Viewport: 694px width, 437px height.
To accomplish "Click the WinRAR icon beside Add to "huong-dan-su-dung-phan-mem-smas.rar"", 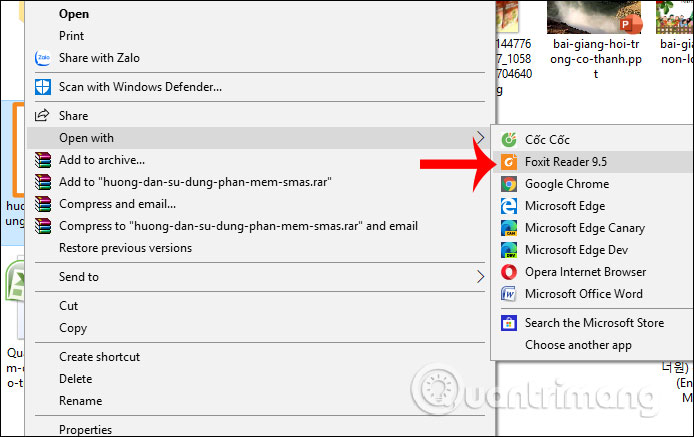I will click(x=43, y=182).
